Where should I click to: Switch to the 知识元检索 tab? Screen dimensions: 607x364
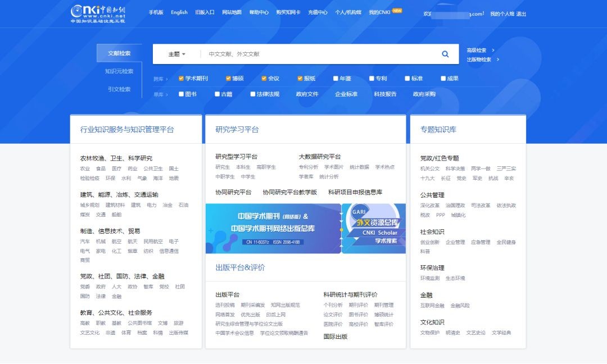(x=119, y=71)
